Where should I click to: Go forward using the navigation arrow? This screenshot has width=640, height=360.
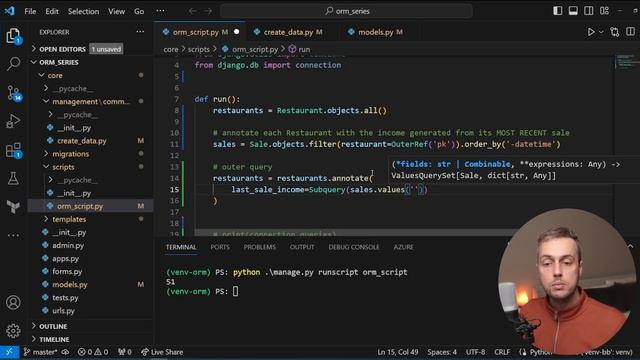208,11
